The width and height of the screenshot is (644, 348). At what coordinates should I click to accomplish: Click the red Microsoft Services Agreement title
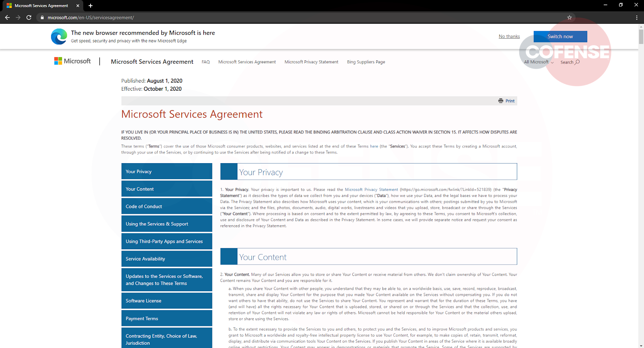pyautogui.click(x=192, y=114)
